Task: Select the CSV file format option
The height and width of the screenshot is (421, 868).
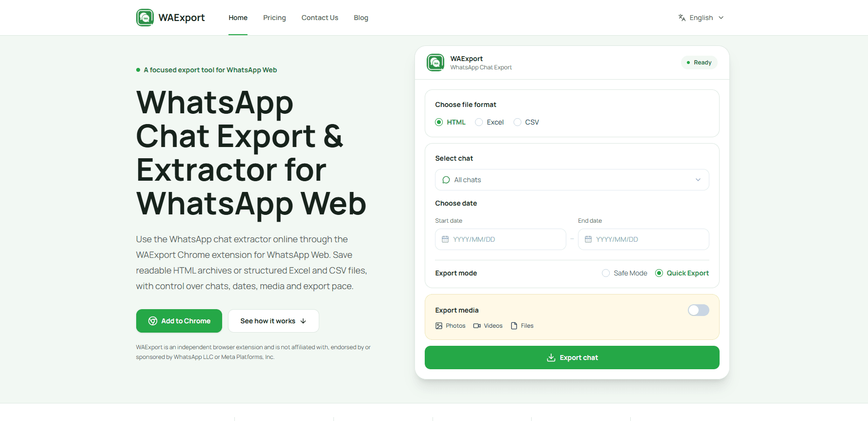Action: click(526, 122)
